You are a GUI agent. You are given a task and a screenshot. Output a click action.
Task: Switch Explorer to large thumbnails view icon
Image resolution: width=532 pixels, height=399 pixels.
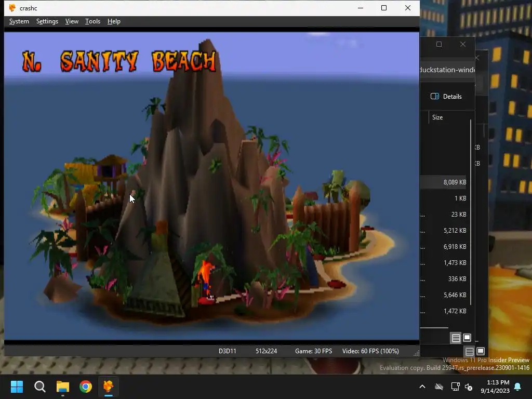(467, 338)
